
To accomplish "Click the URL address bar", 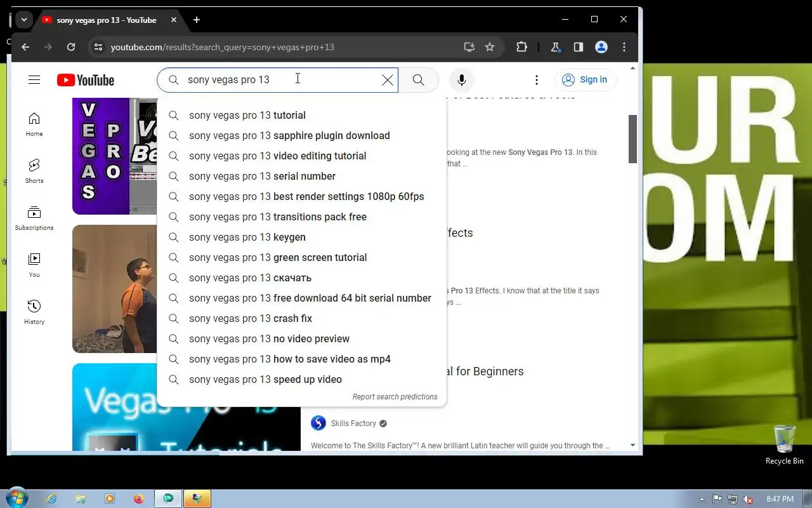I will 279,47.
